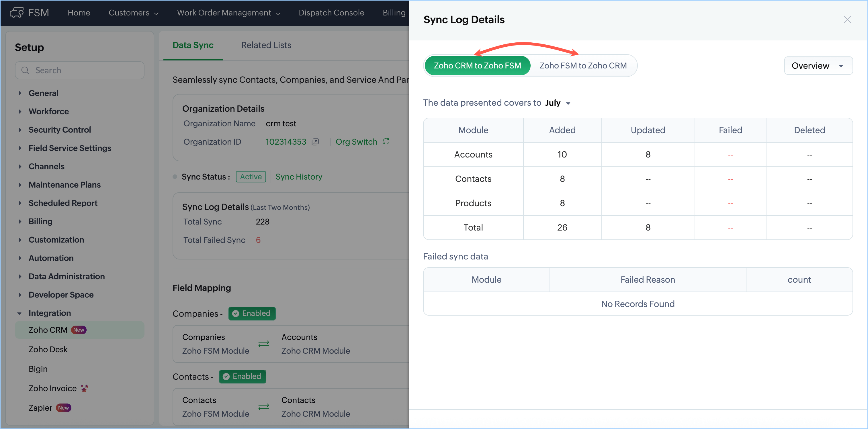The image size is (868, 429).
Task: Click Companies Enabled status badge
Action: click(x=252, y=313)
